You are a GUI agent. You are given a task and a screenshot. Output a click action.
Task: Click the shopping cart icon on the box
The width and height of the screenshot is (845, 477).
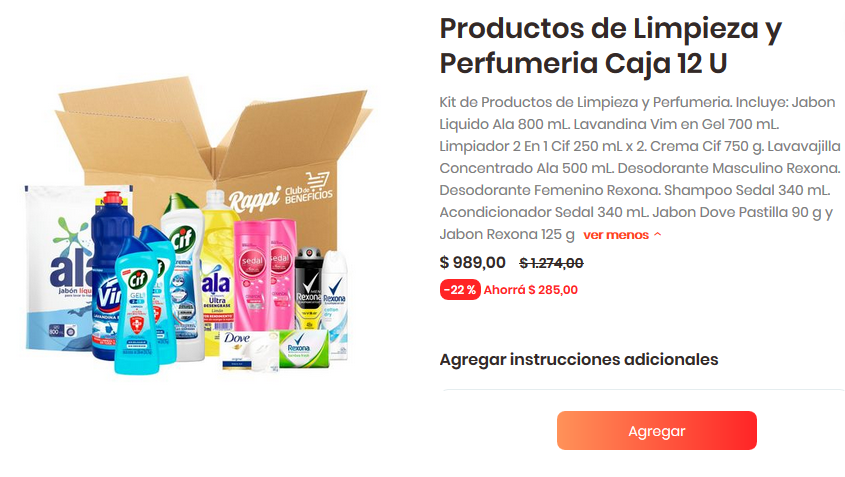[x=317, y=179]
